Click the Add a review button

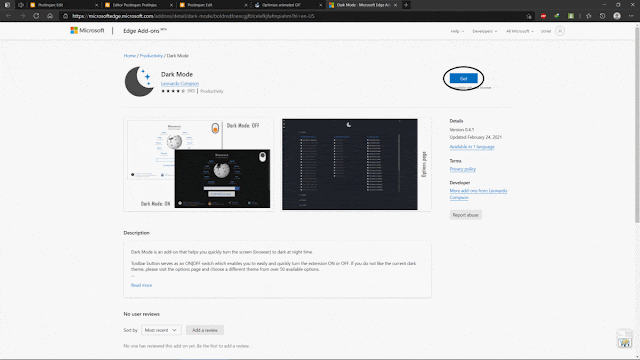[205, 330]
